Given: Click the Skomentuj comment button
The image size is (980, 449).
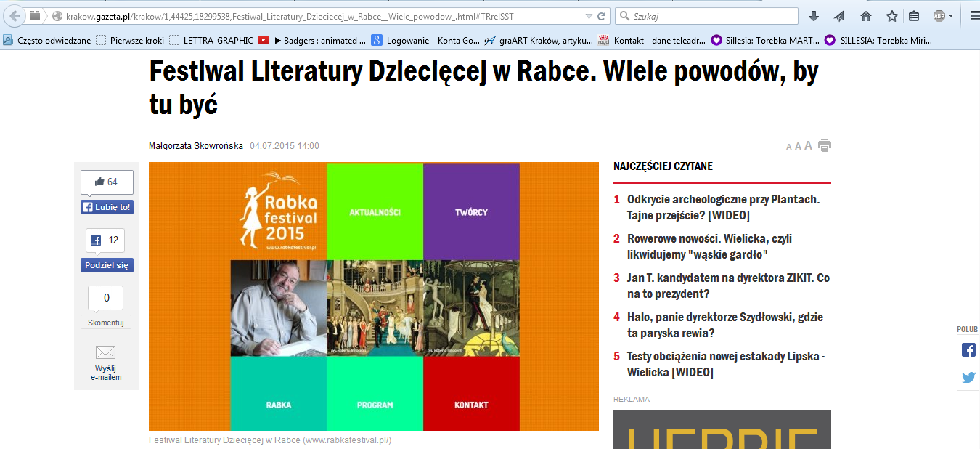Looking at the screenshot, I should click(x=106, y=323).
